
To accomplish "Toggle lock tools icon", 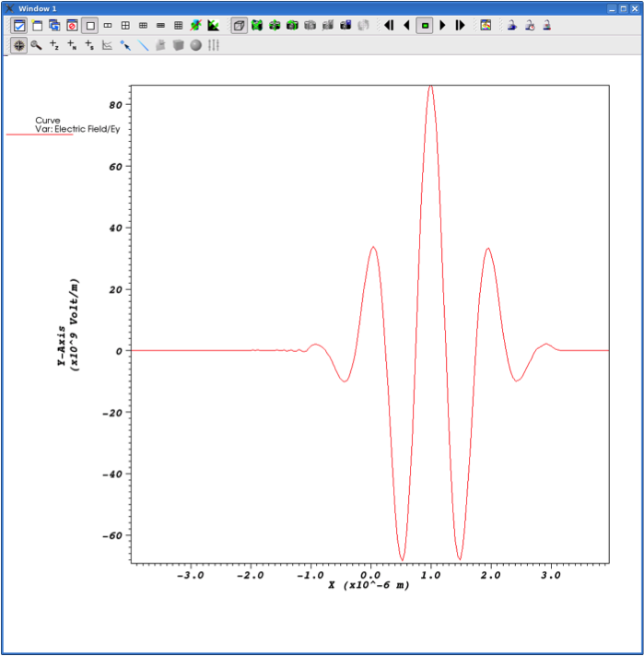I will pos(547,26).
